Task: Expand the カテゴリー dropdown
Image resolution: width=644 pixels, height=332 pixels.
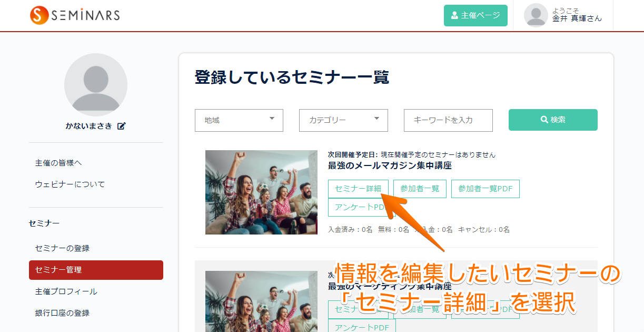Action: tap(343, 120)
